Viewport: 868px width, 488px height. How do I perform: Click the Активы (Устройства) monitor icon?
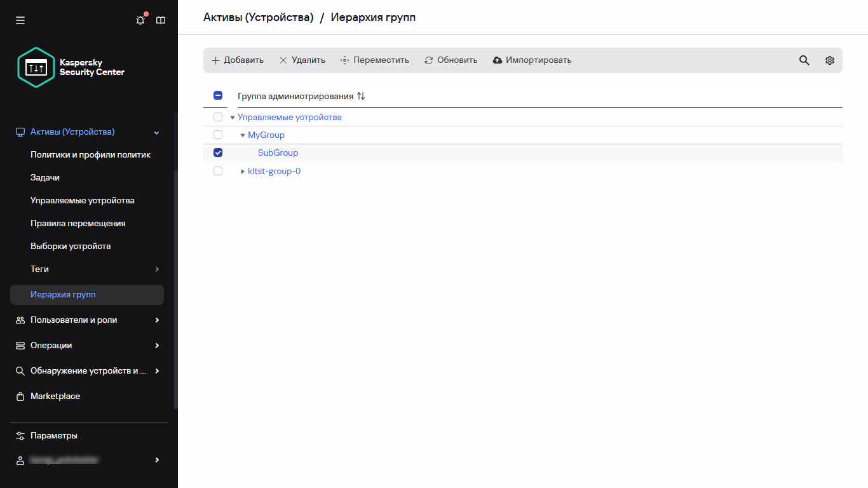20,132
